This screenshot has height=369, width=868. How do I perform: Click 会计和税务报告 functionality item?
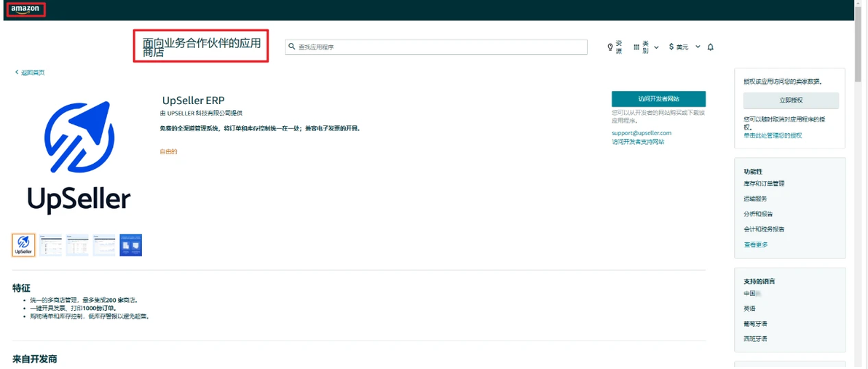point(764,229)
